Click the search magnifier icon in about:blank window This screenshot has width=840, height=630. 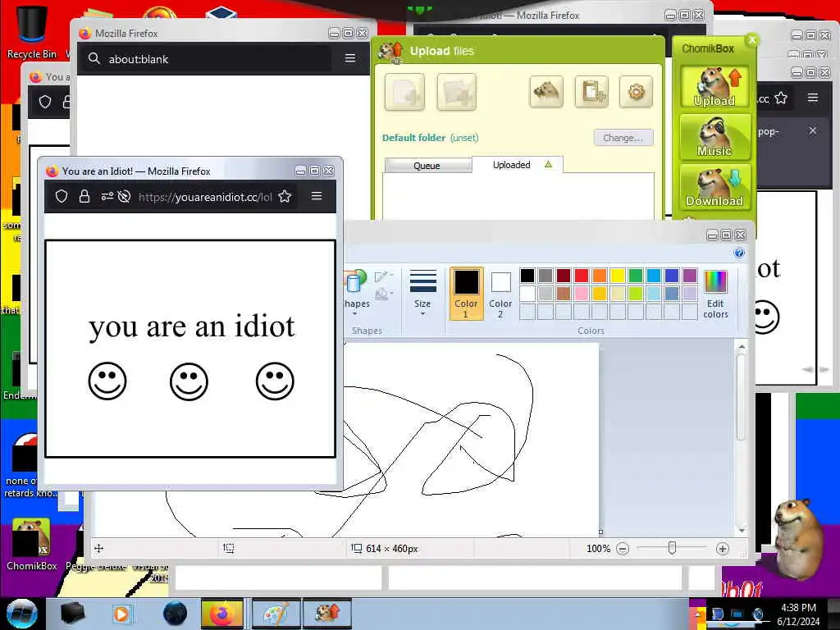click(x=94, y=58)
